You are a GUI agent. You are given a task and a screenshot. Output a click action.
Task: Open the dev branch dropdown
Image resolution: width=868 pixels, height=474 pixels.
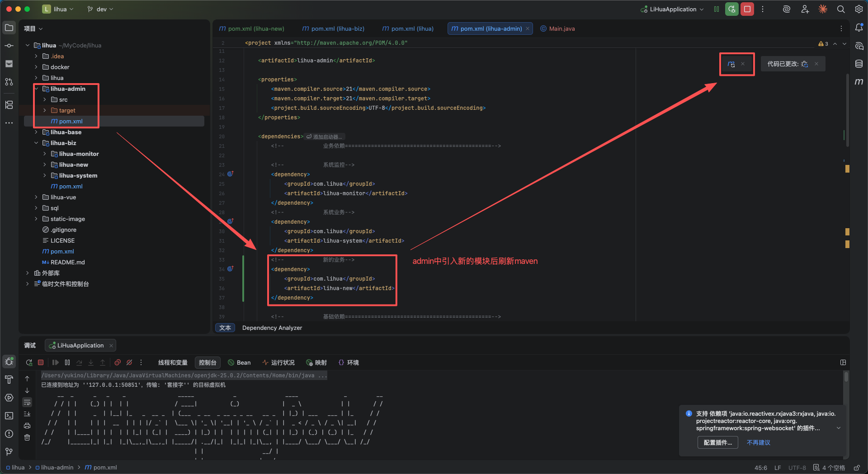(100, 9)
